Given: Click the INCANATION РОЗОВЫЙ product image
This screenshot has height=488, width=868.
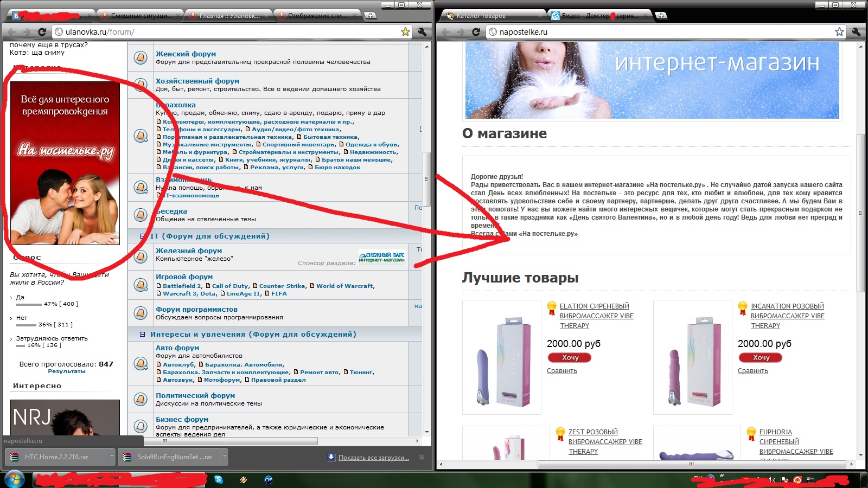Looking at the screenshot, I should [693, 358].
